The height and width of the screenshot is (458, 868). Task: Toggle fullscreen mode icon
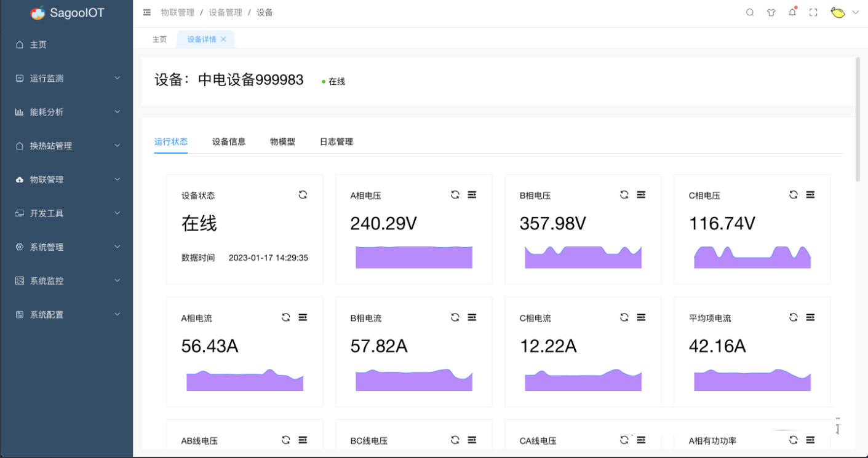(x=813, y=12)
